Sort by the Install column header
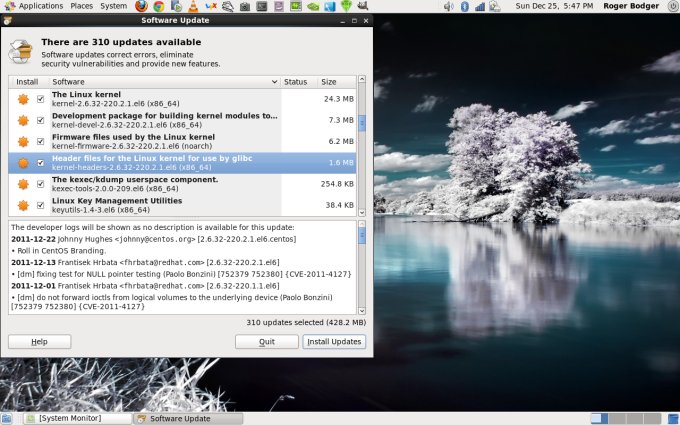The height and width of the screenshot is (425, 680). point(28,82)
